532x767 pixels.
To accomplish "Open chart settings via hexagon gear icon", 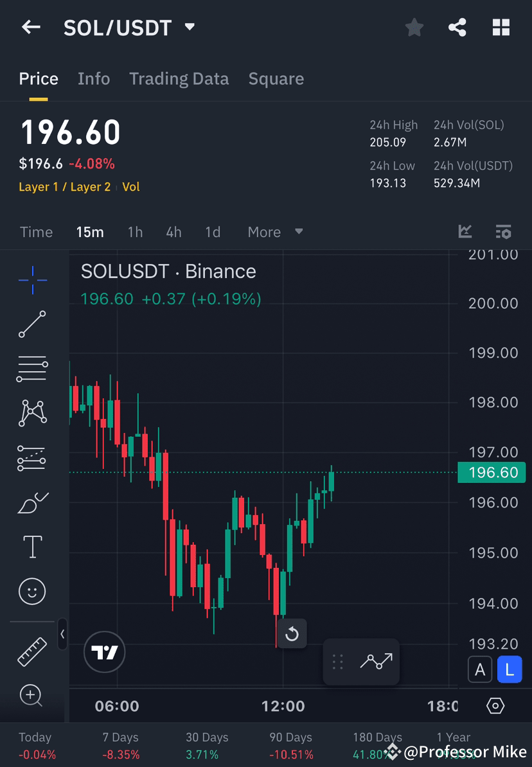I will [x=495, y=705].
